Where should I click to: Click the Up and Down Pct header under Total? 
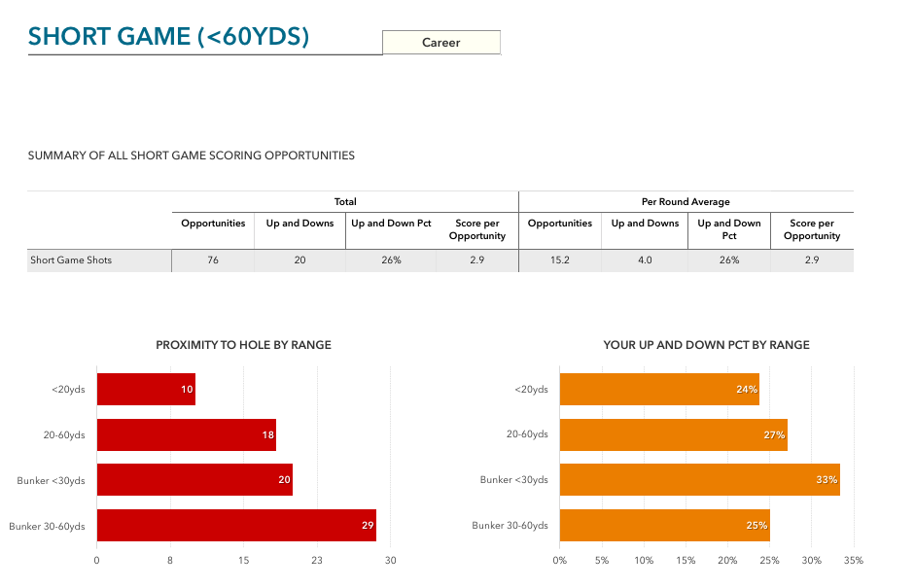(391, 224)
